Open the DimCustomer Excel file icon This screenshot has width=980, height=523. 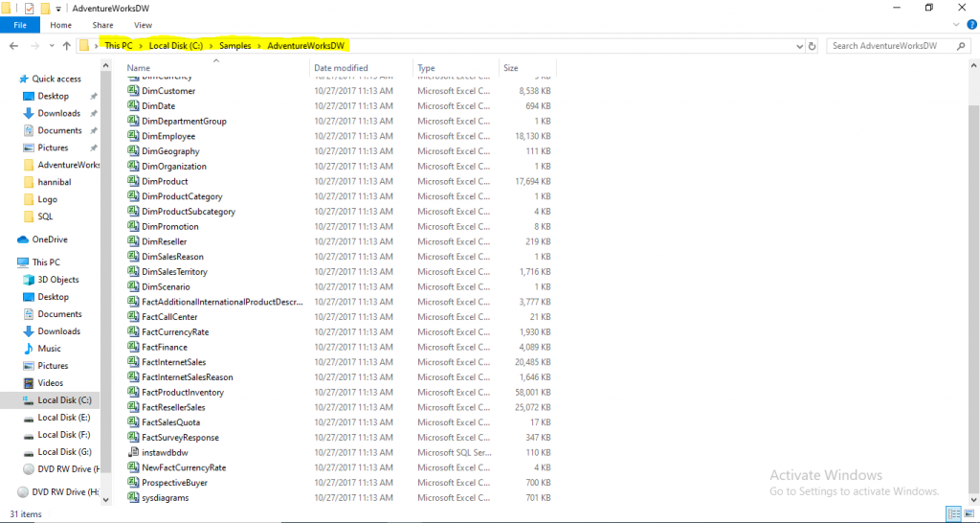point(132,91)
